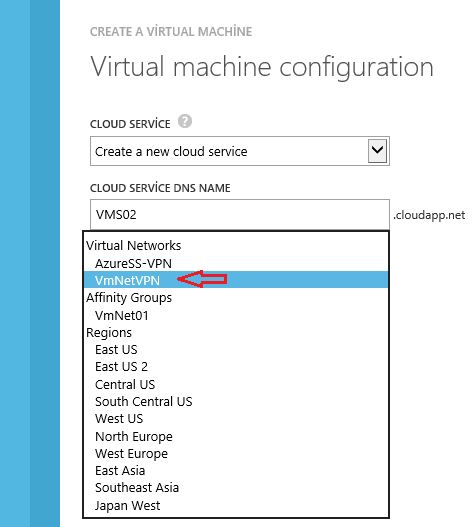Click the Regions group header
The width and height of the screenshot is (472, 527).
coord(109,333)
